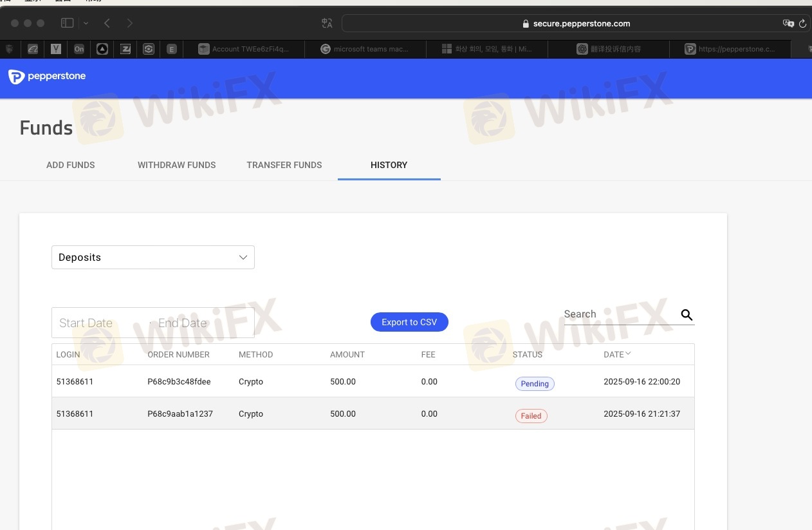This screenshot has width=812, height=530.
Task: Click the Pepperstone logo in header
Action: click(47, 77)
